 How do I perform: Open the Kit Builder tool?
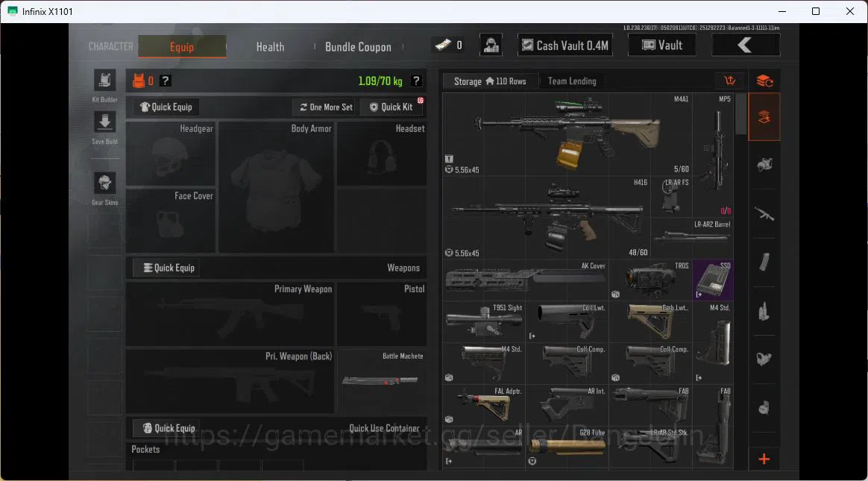(104, 81)
